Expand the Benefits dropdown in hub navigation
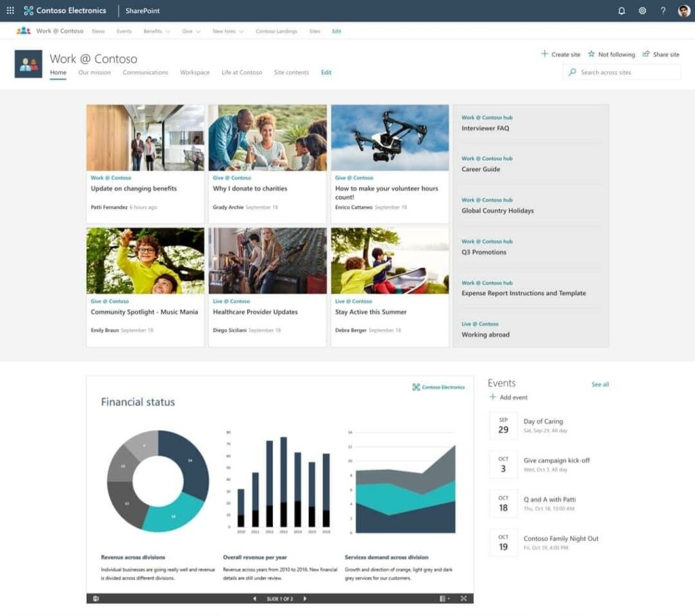This screenshot has width=695, height=616. (x=168, y=31)
